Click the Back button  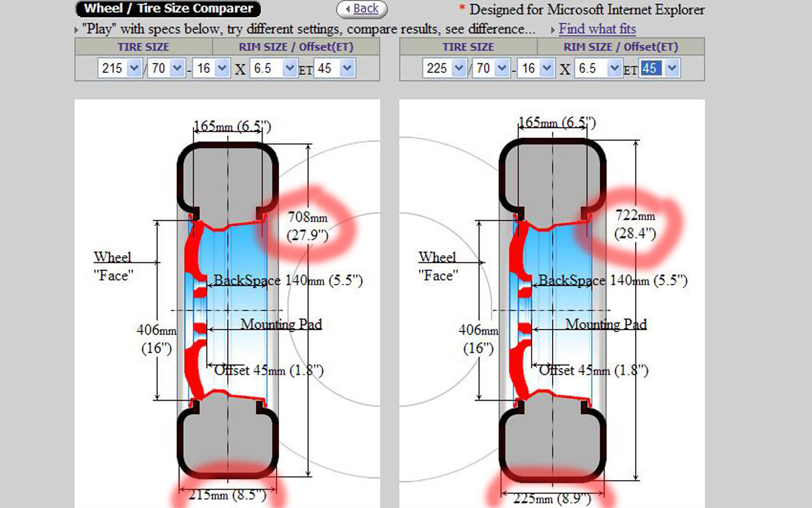tap(362, 9)
